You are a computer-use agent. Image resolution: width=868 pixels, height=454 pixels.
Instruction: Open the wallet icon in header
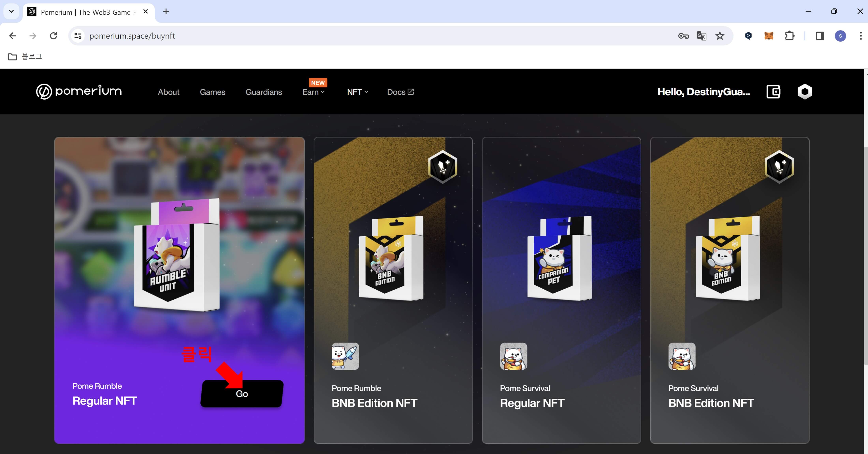773,92
